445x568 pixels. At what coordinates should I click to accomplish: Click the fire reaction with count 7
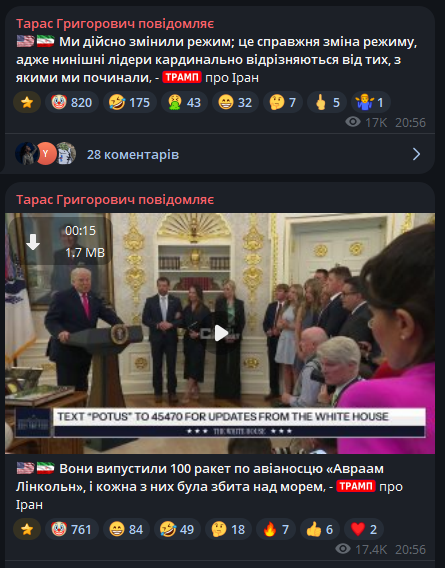point(276,529)
